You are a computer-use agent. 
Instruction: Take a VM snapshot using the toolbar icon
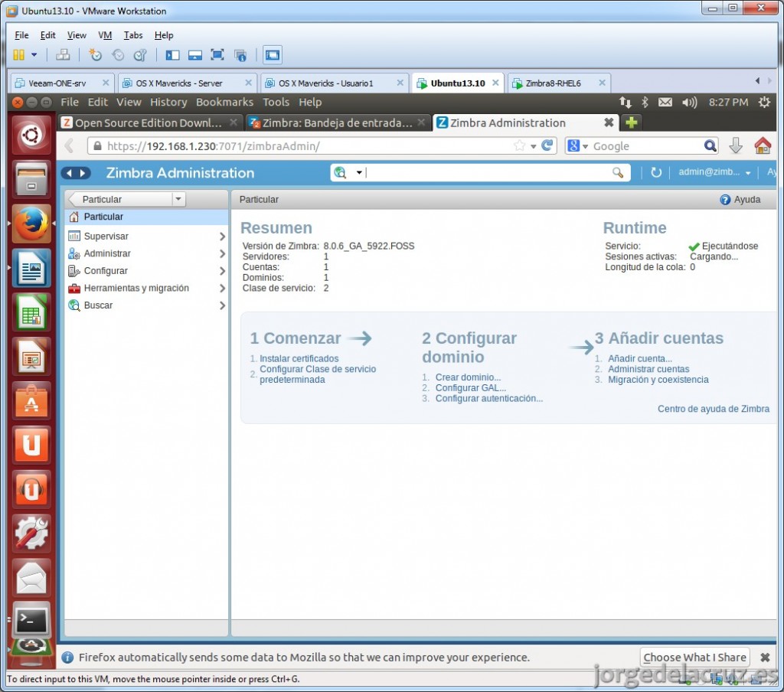pos(95,55)
